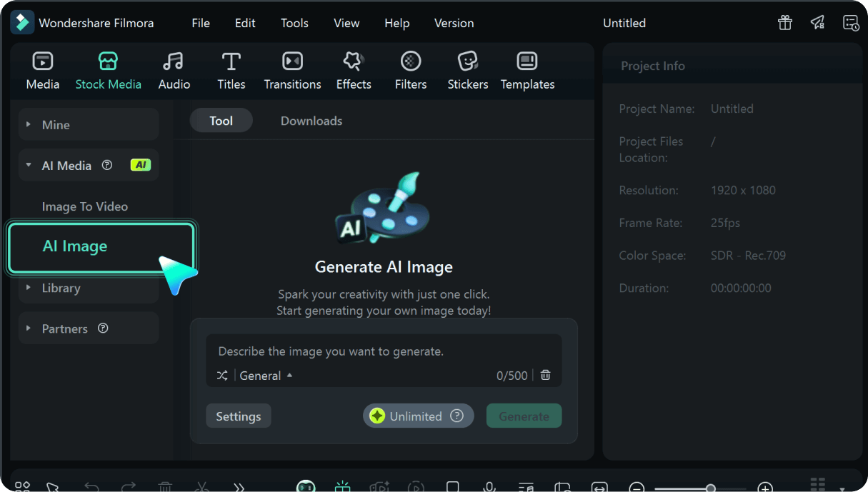The width and height of the screenshot is (868, 492).
Task: Open the AI image Settings button
Action: point(239,416)
